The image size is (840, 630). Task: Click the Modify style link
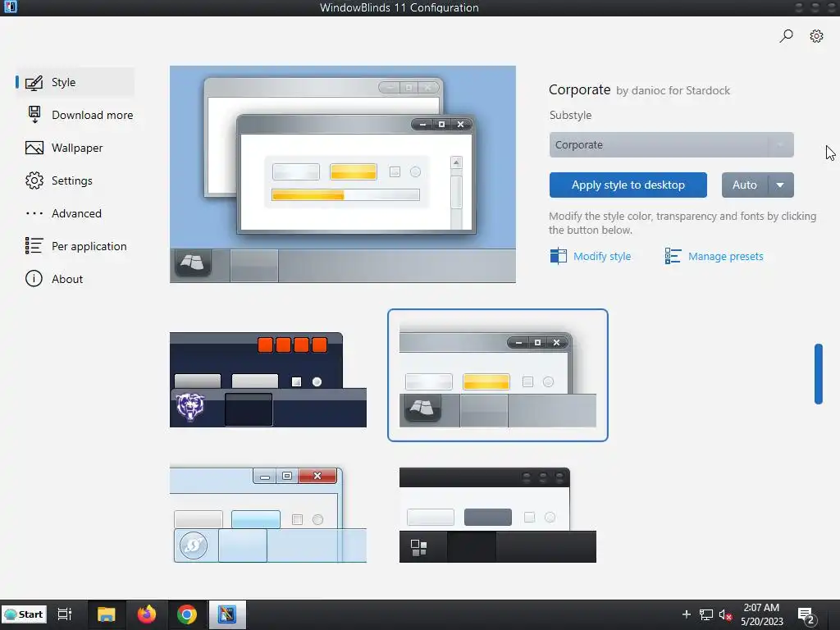[602, 256]
